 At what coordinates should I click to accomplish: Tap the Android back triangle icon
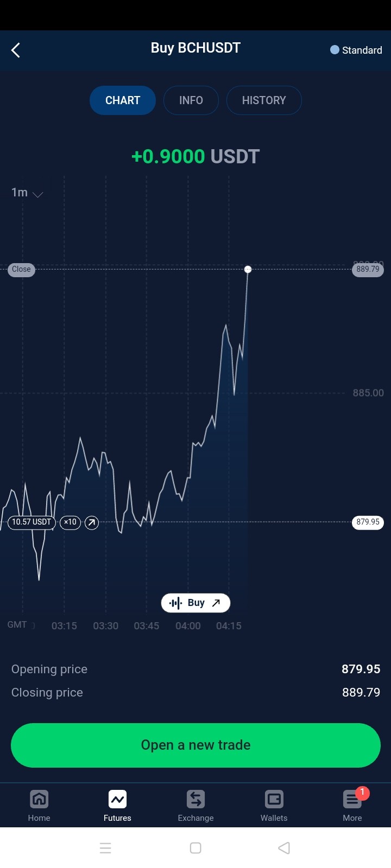(x=283, y=848)
